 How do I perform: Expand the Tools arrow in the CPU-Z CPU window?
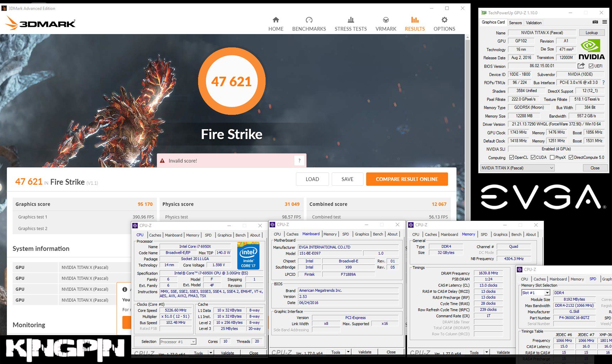211,353
